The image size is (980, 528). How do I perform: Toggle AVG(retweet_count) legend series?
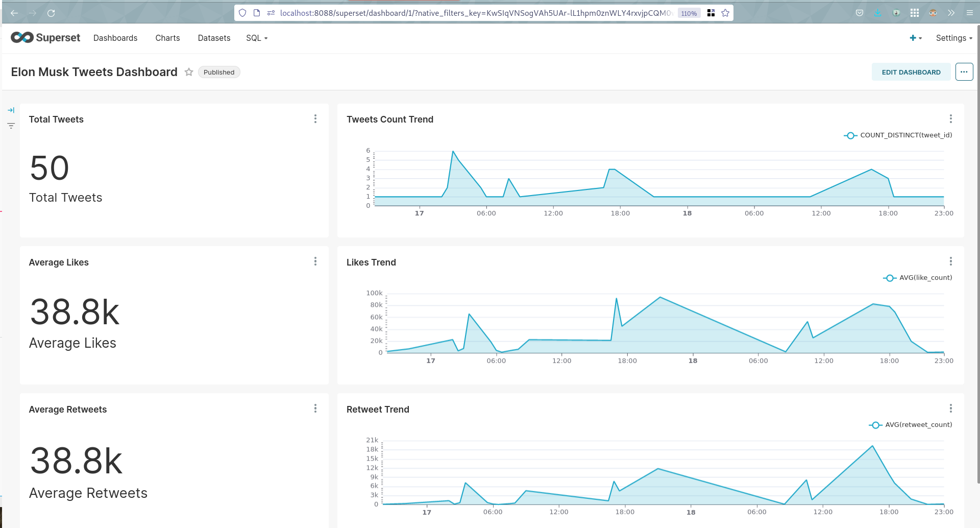[911, 425]
